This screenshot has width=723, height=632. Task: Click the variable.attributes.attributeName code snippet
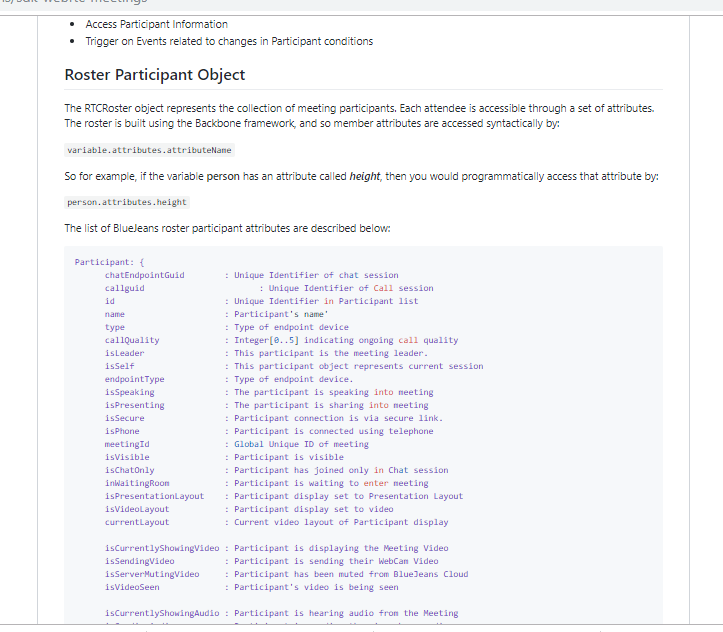149,150
